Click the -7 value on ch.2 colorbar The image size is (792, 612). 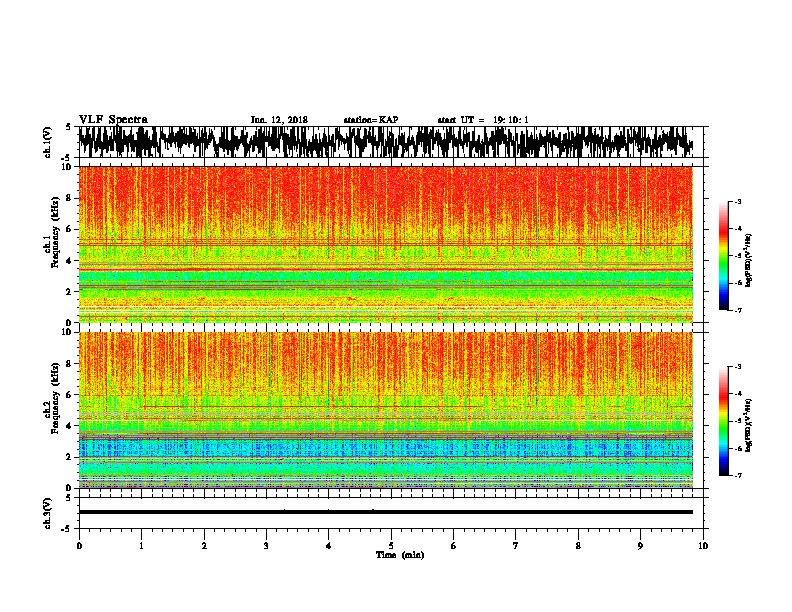pos(737,475)
